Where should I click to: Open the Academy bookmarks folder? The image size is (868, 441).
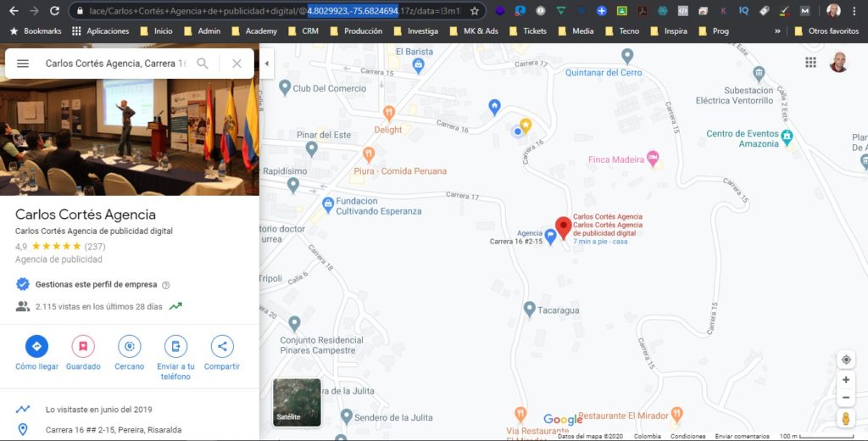pos(253,31)
